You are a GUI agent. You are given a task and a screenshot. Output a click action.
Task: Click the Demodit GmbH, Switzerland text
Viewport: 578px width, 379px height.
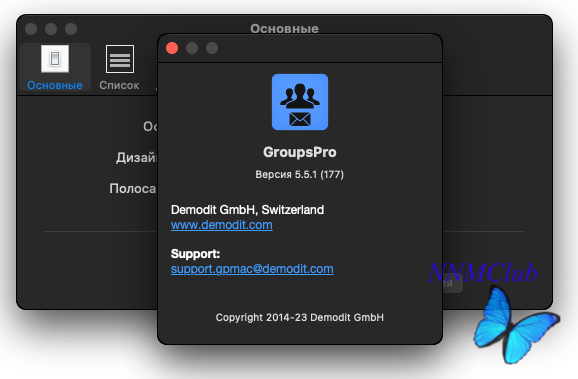coord(247,210)
